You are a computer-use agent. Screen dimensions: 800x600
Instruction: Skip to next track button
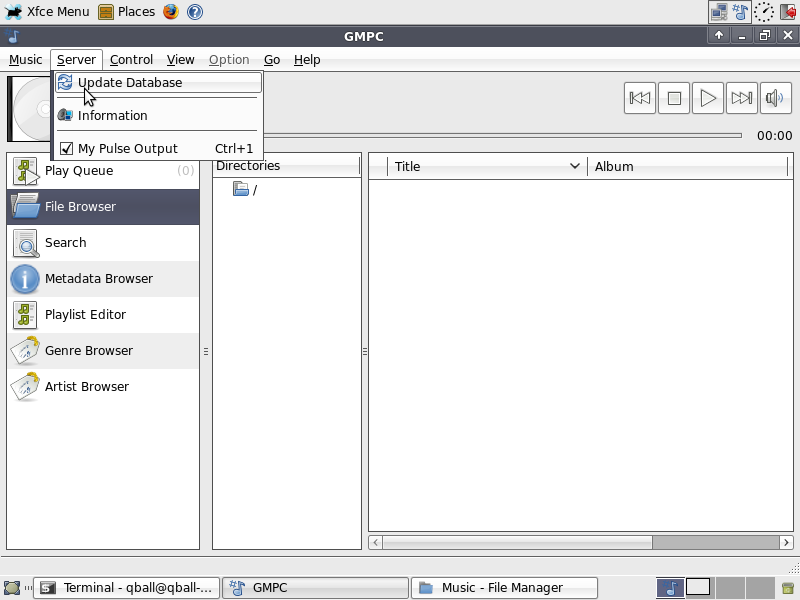tap(741, 98)
